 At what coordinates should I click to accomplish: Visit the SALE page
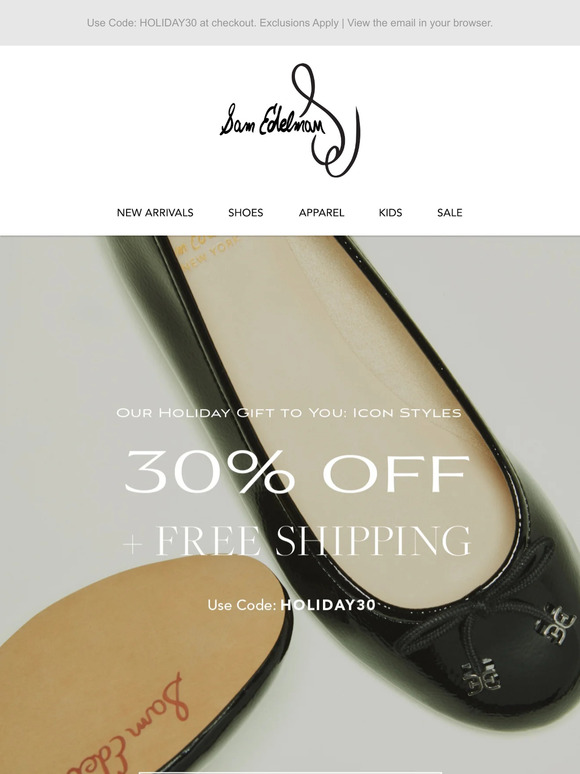click(x=450, y=213)
